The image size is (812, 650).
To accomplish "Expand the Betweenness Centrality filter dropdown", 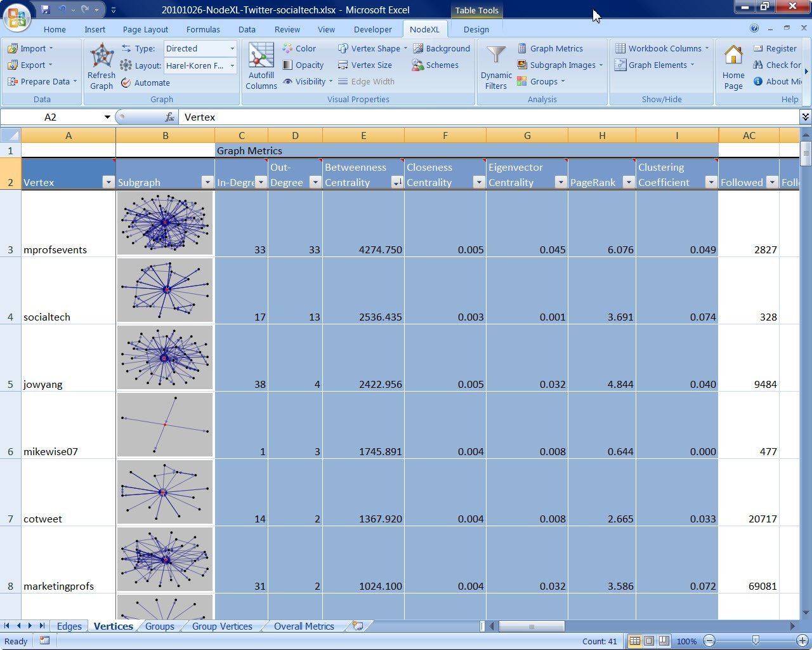I will coord(396,183).
